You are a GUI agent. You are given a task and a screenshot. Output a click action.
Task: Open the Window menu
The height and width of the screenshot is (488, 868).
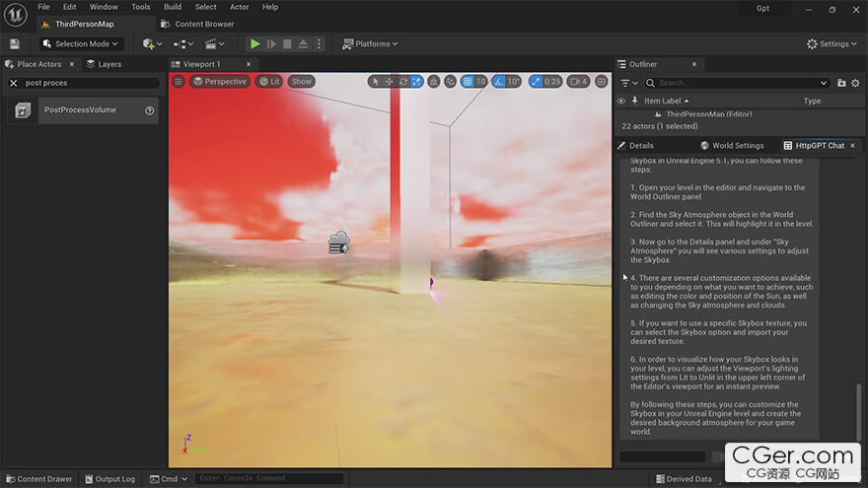click(x=104, y=7)
